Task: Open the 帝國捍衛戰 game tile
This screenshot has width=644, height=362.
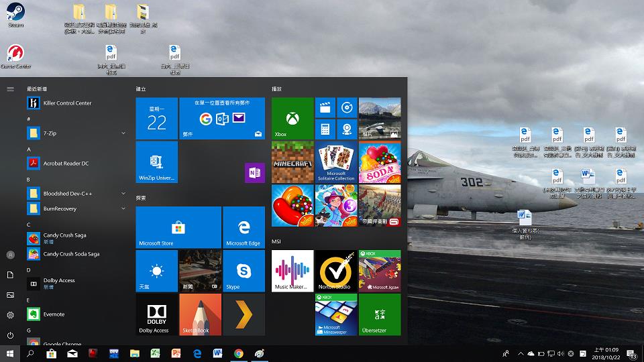Action: pos(380,205)
